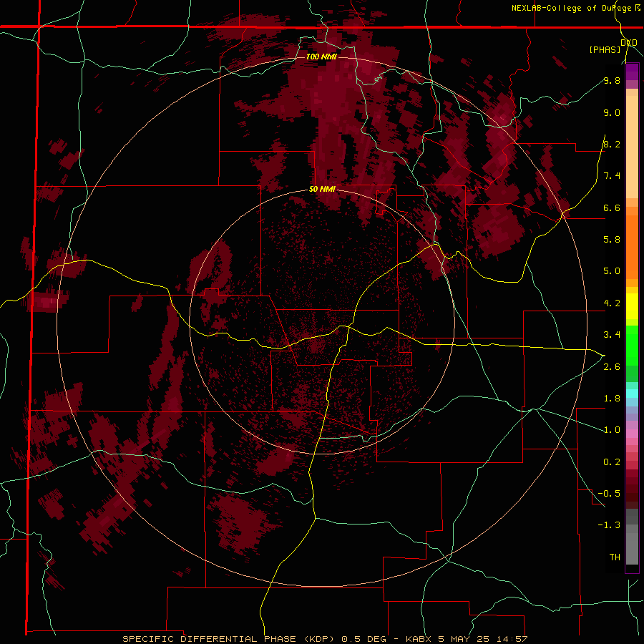Click the 7.4 value on the legend
Screen dimensions: 644x644
(612, 176)
